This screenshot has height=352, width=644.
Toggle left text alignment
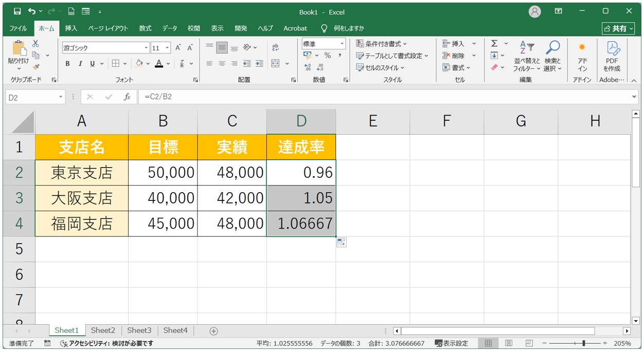209,64
